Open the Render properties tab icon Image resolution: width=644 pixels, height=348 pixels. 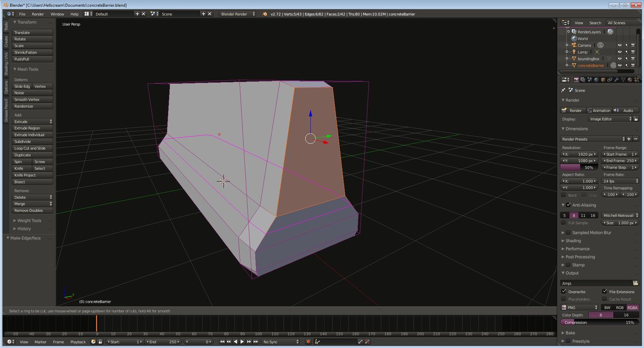click(x=577, y=80)
